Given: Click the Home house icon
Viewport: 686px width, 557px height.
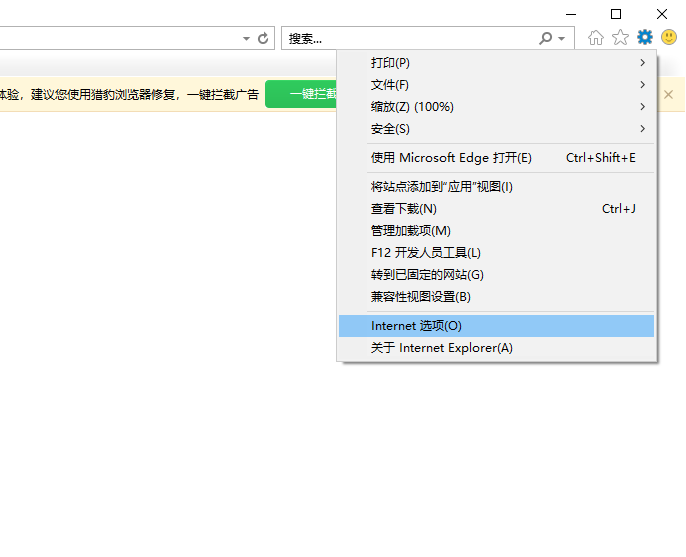Looking at the screenshot, I should pyautogui.click(x=596, y=38).
